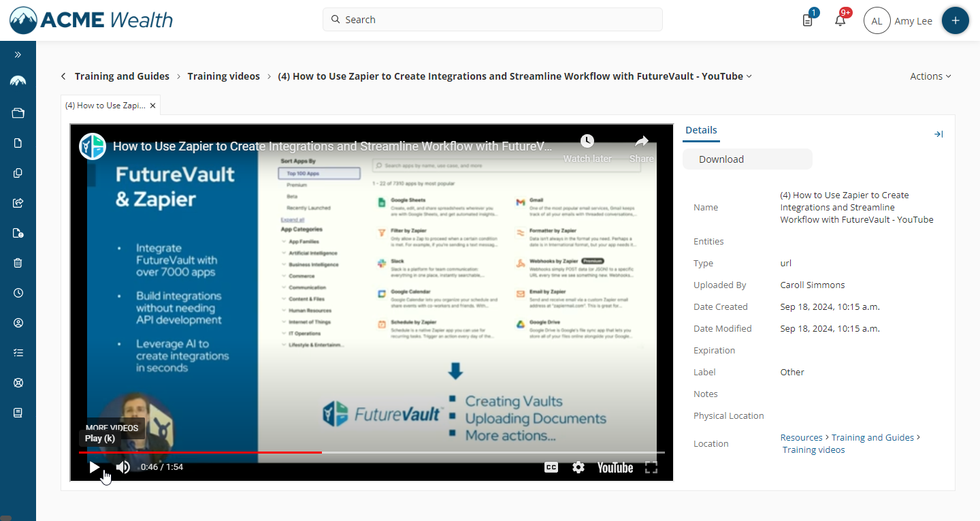The width and height of the screenshot is (980, 521).
Task: Open the trash bin icon in sidebar
Action: click(18, 263)
